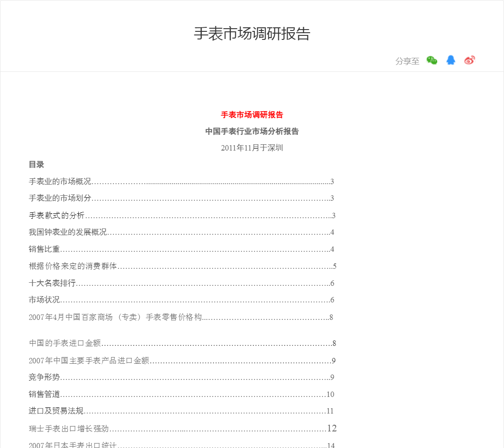The image size is (504, 448).
Task: Open contents entry 手表业的市场划分
Action: pos(60,198)
